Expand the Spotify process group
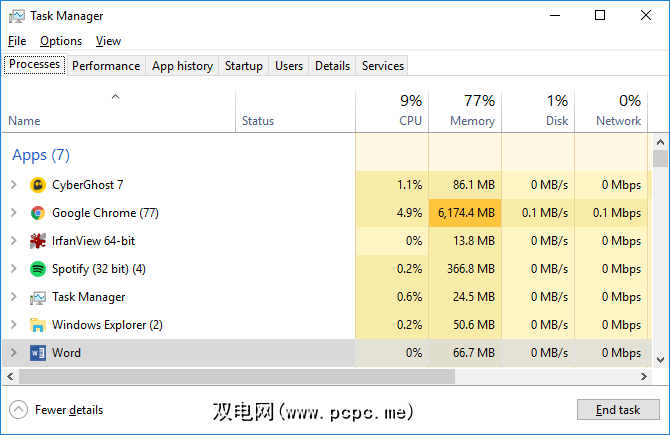670x435 pixels. (x=13, y=269)
